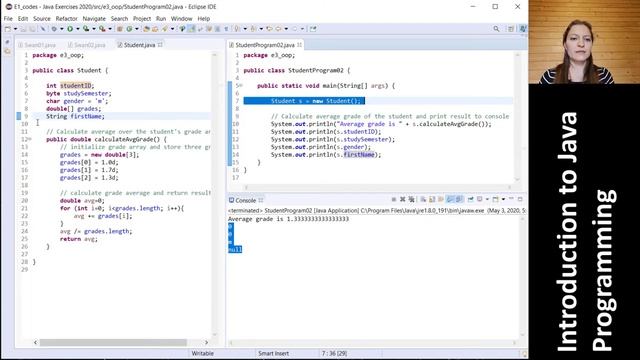Click the New Java Class icon
Viewport: 640px width, 360px height.
point(129,29)
